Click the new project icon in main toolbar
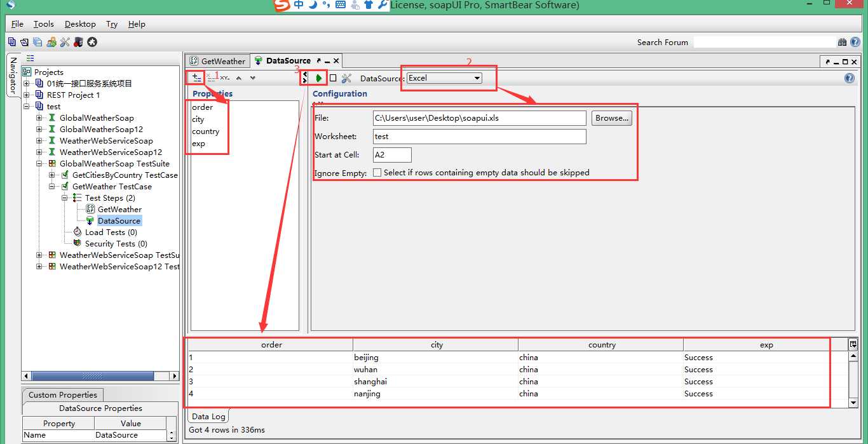This screenshot has width=868, height=444. pyautogui.click(x=12, y=43)
